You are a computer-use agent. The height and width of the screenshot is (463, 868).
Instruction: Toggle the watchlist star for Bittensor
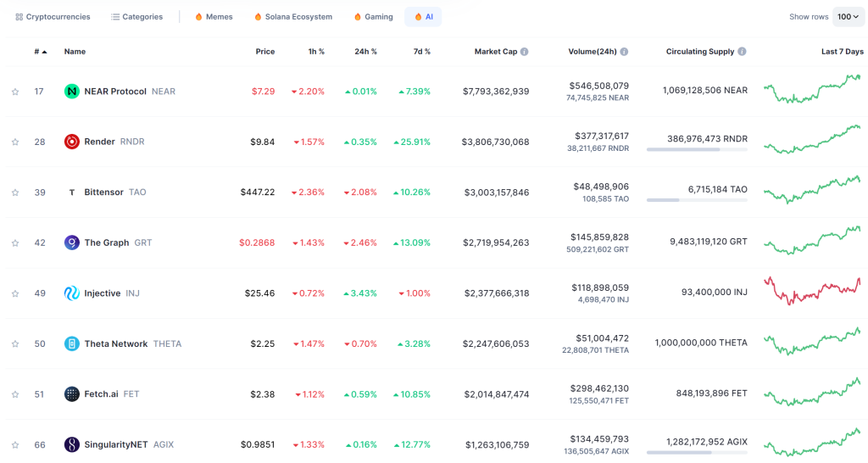point(15,192)
